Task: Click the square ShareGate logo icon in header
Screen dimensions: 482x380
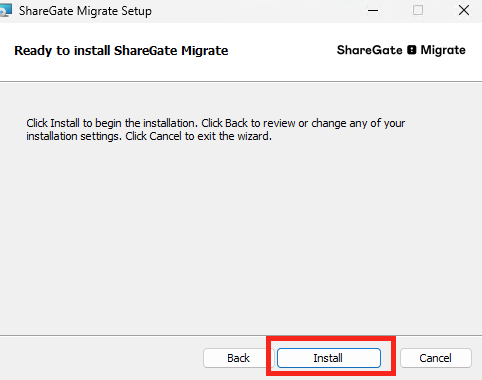Action: (412, 50)
